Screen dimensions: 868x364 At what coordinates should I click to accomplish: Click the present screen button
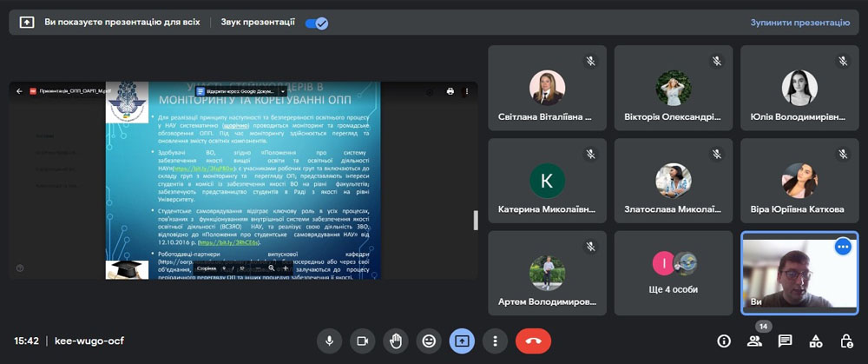[462, 341]
